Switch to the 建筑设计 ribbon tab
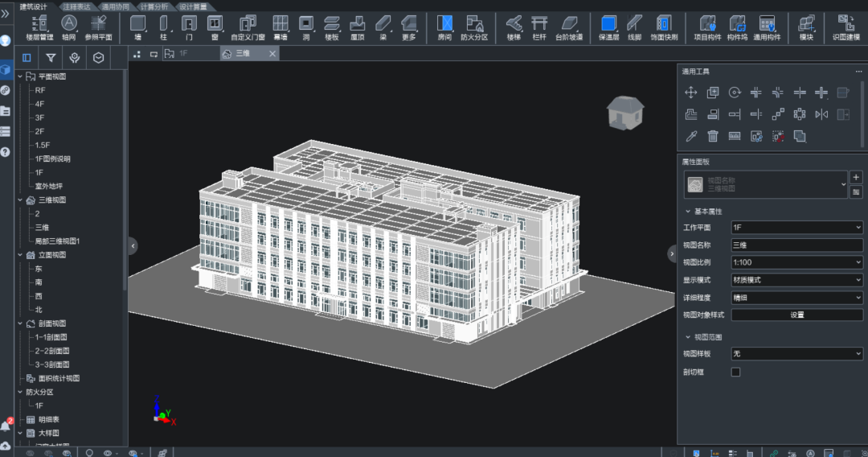Screen dimensions: 868x457 tap(33, 6)
